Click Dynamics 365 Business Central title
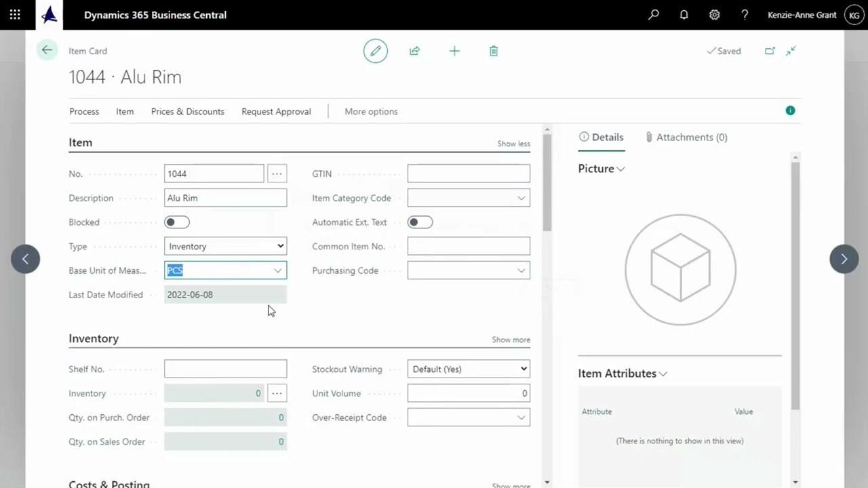The height and width of the screenshot is (488, 868). coord(155,15)
